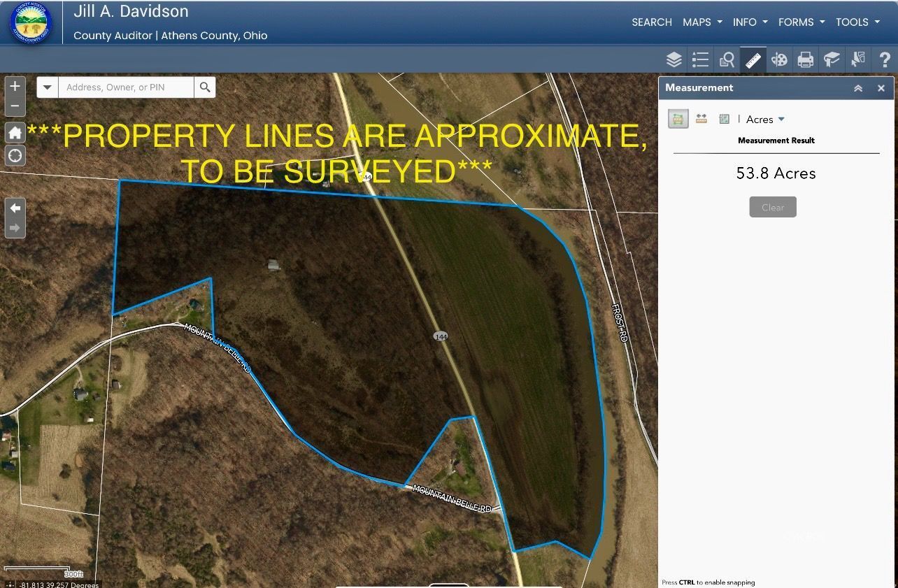Click the Print icon in toolbar

pyautogui.click(x=806, y=60)
